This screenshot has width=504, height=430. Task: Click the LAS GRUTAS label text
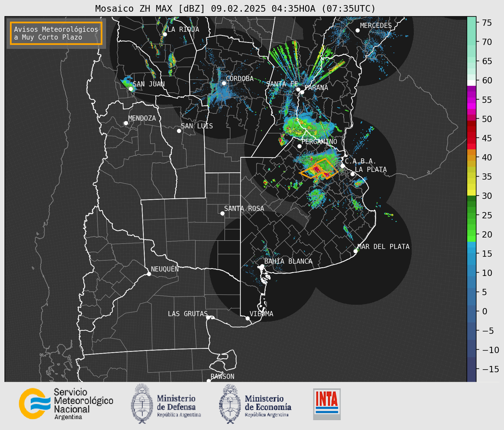(x=188, y=314)
